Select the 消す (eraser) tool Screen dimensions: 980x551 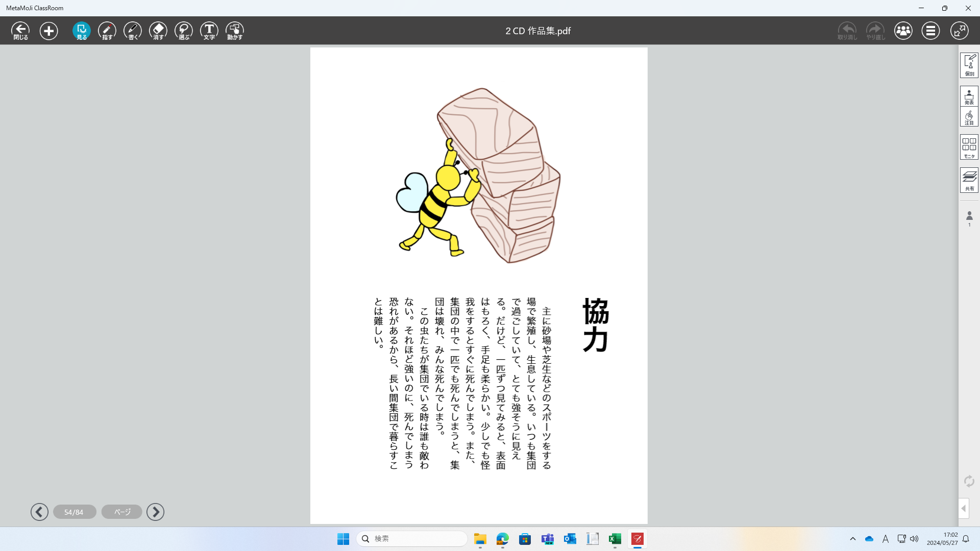158,31
